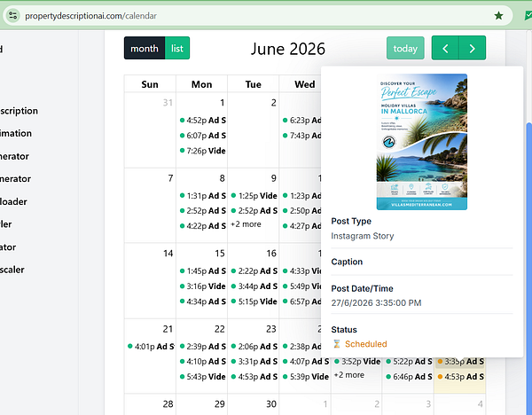Screen dimensions: 532x415
Task: Open 7:43p event on Wednesday June 3
Action: click(301, 136)
